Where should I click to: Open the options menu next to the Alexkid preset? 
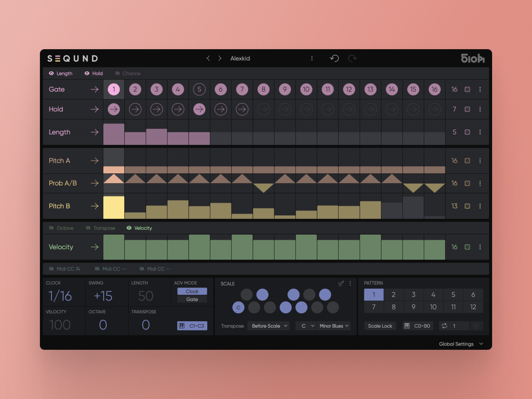click(312, 58)
